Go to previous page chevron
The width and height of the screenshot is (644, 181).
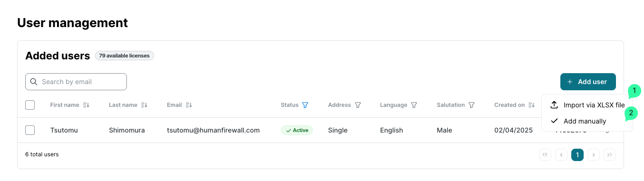click(x=561, y=155)
